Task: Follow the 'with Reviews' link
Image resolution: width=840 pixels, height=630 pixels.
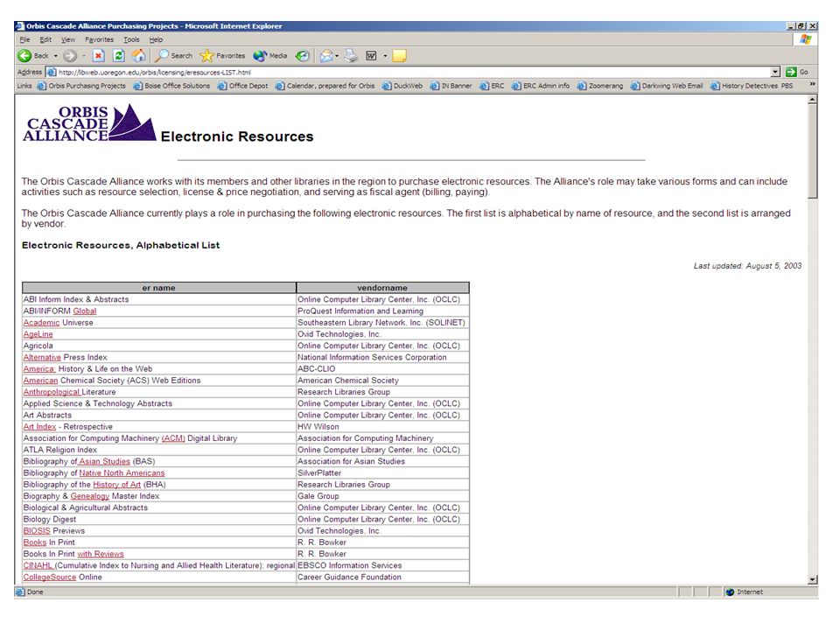Action: 100,554
